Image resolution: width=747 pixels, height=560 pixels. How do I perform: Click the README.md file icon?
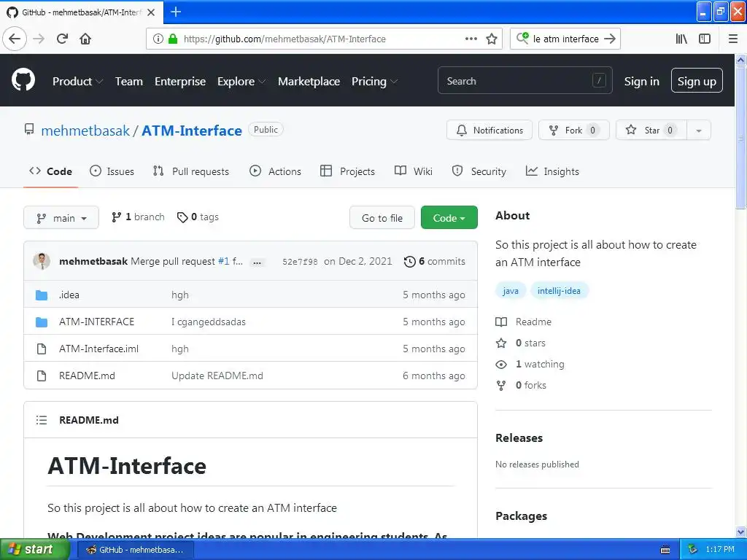pyautogui.click(x=42, y=376)
